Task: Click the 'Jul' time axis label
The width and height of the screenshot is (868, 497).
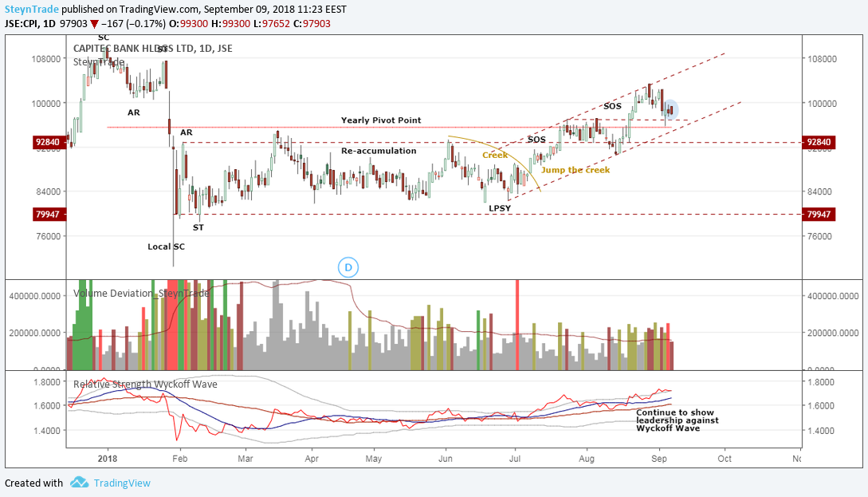Action: click(x=515, y=459)
